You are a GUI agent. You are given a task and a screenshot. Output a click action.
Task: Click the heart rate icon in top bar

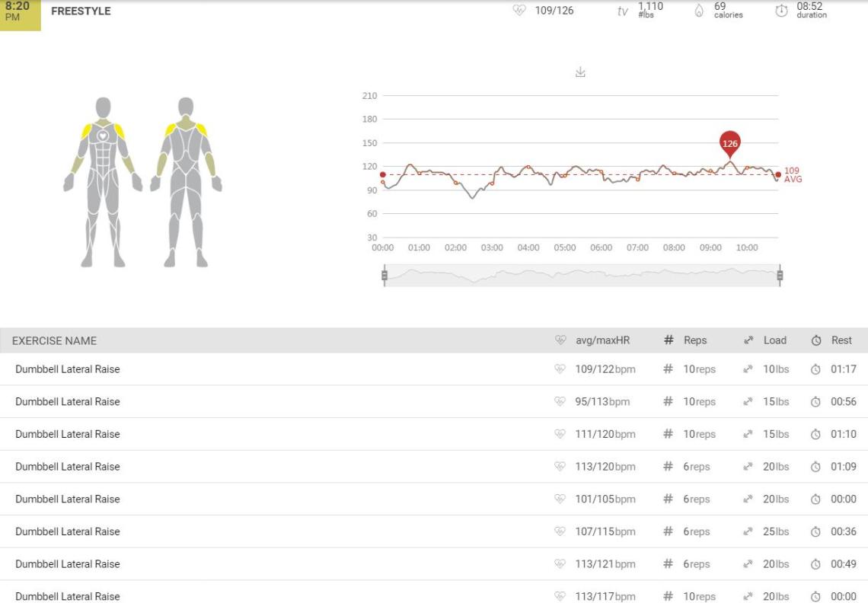coord(519,11)
